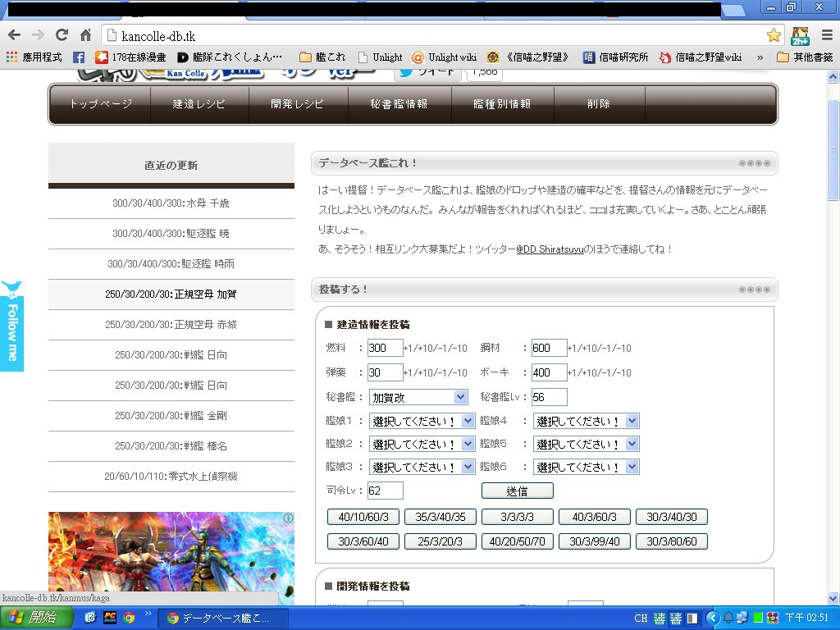Click the browser reload button

click(x=62, y=35)
